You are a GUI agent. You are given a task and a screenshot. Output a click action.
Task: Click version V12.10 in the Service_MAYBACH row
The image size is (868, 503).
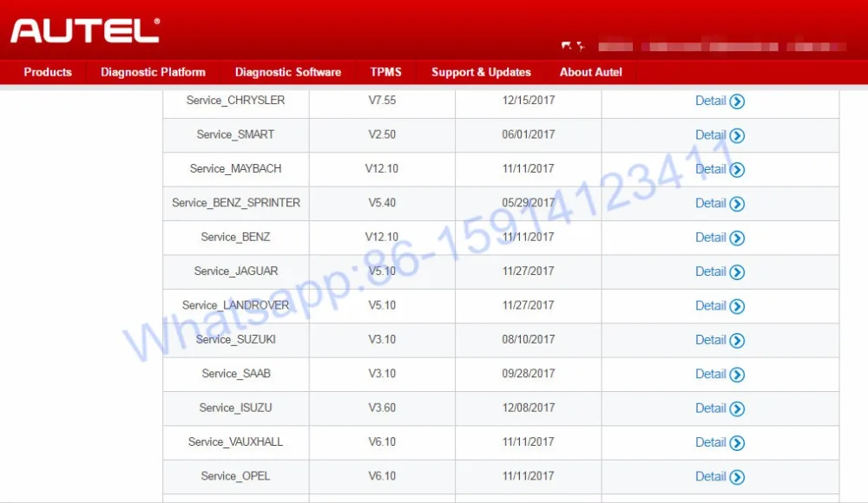click(381, 169)
